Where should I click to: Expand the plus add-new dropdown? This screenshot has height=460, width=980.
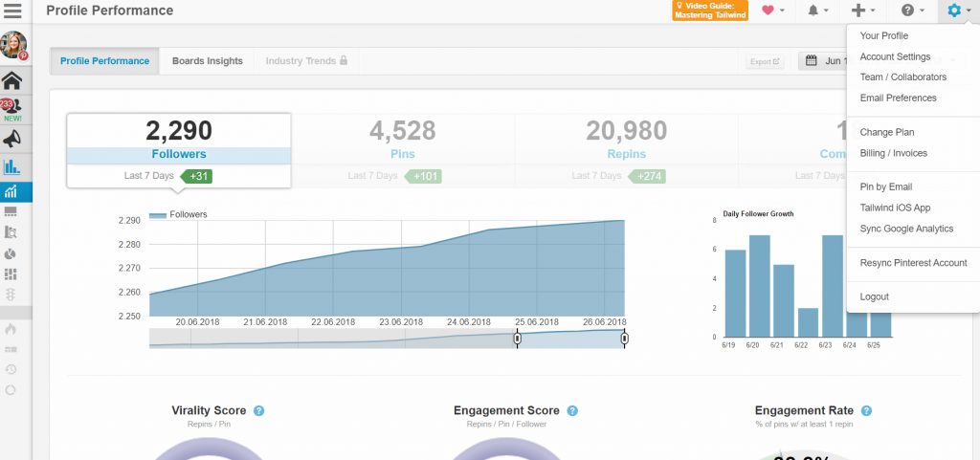(x=862, y=11)
